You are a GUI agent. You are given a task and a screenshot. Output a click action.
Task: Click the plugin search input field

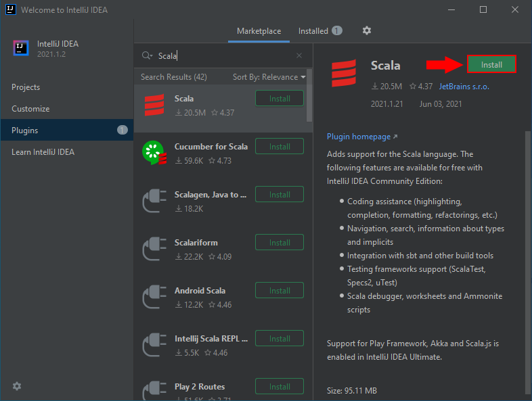tap(224, 55)
